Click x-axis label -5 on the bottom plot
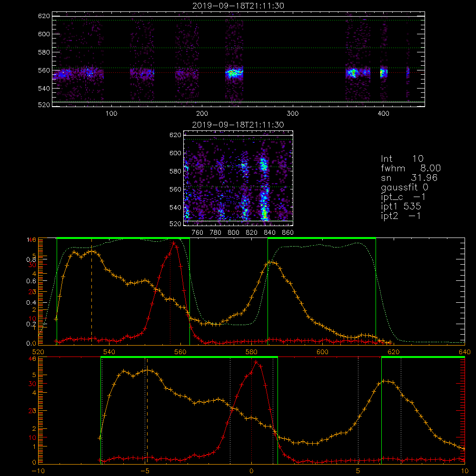476x476 pixels. pyautogui.click(x=145, y=471)
